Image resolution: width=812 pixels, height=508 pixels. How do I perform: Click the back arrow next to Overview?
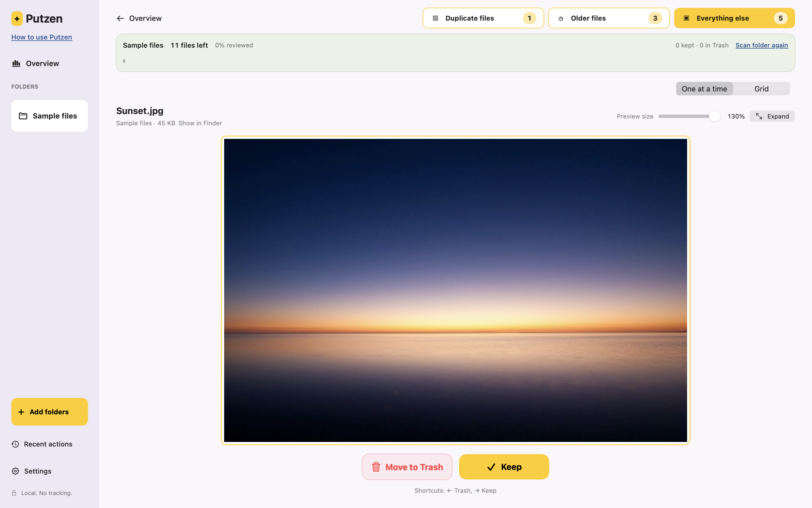pyautogui.click(x=120, y=18)
